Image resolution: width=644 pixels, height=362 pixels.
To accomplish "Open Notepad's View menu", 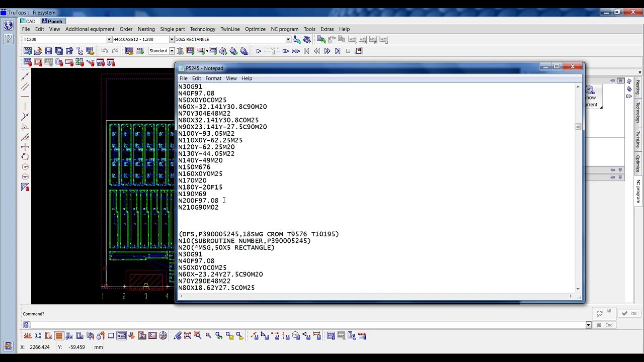I will [231, 78].
